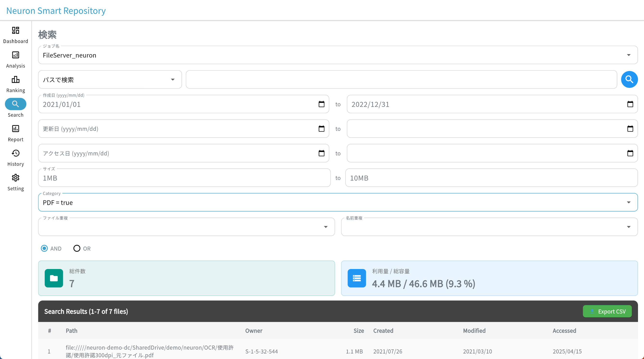This screenshot has width=644, height=359.
Task: Click owner value S-1-5-32-544
Action: (262, 351)
